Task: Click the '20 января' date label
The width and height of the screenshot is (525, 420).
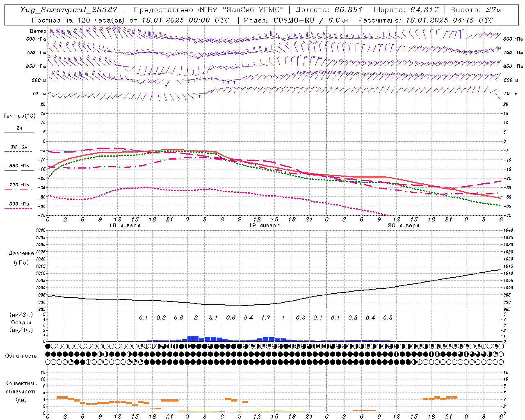Action: (x=404, y=226)
